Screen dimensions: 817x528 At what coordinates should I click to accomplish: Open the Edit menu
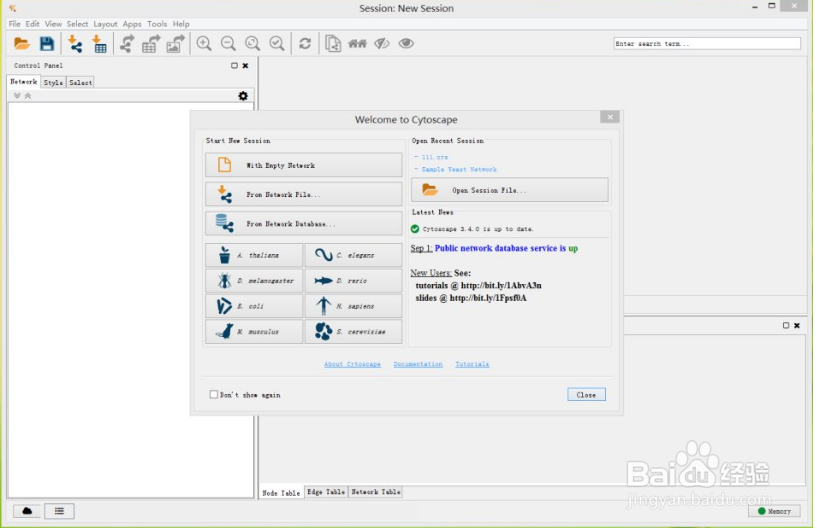(x=32, y=24)
